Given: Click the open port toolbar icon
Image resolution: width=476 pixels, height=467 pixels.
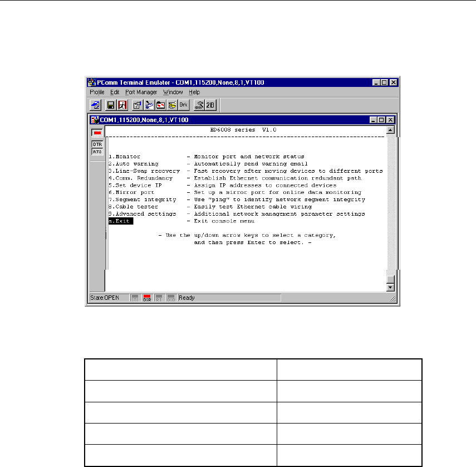Looking at the screenshot, I should click(95, 105).
